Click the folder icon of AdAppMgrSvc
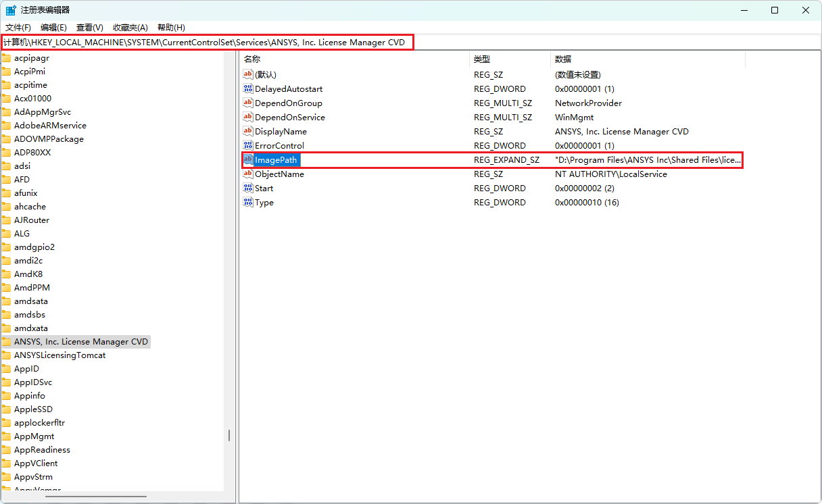The height and width of the screenshot is (504, 822). click(7, 112)
